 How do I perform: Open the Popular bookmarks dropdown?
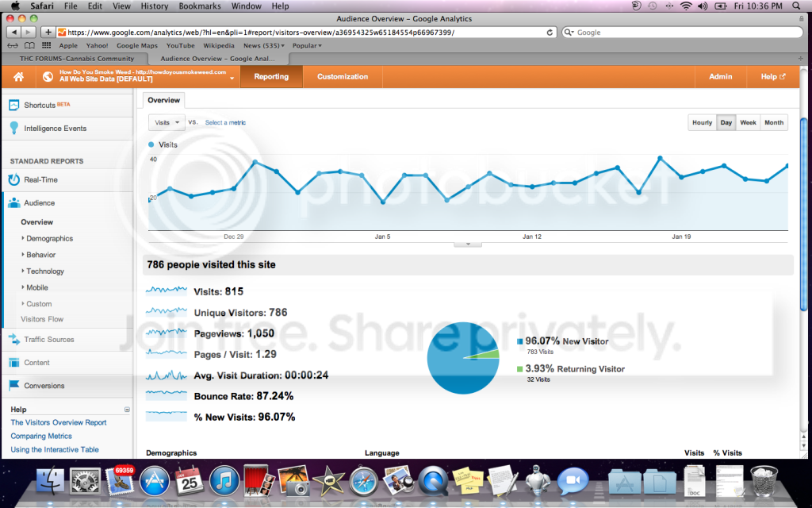tap(307, 45)
